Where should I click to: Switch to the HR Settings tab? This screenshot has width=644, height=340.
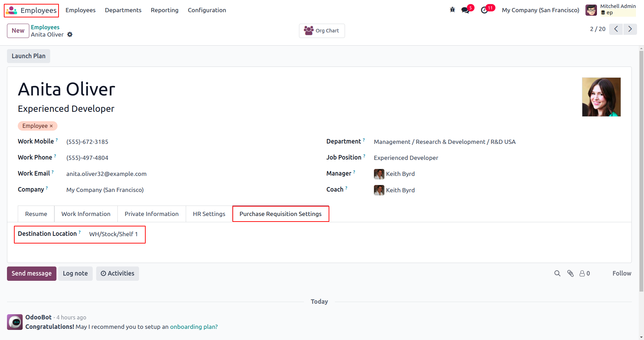click(x=209, y=214)
